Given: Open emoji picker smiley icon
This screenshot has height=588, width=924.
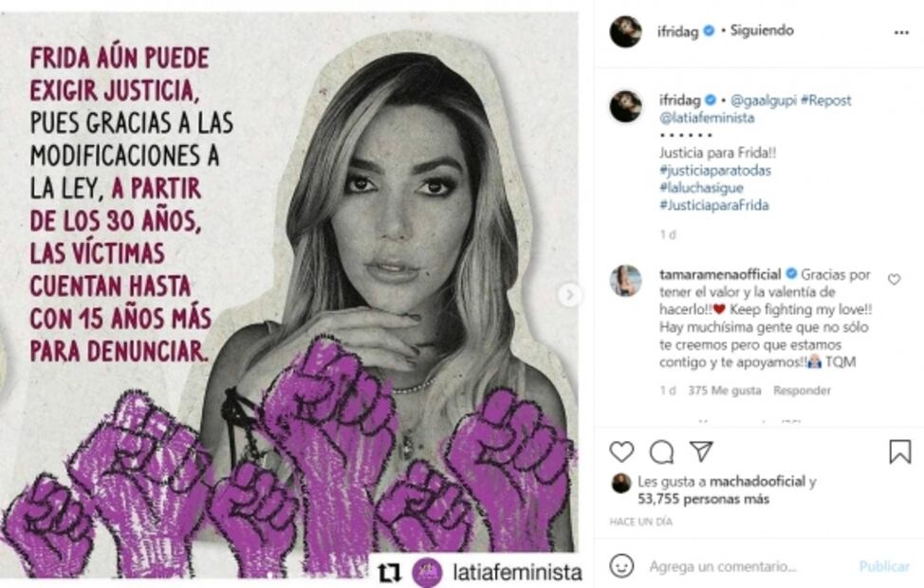Looking at the screenshot, I should coord(621,566).
